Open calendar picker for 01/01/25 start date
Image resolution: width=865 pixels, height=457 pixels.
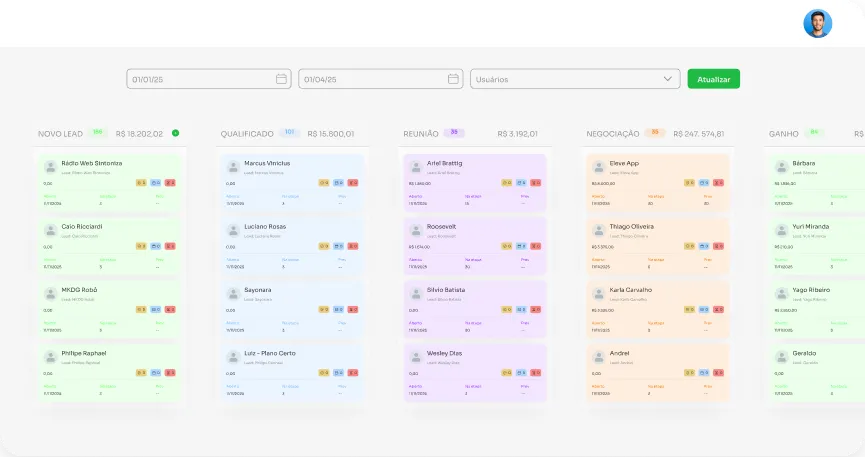click(x=281, y=79)
